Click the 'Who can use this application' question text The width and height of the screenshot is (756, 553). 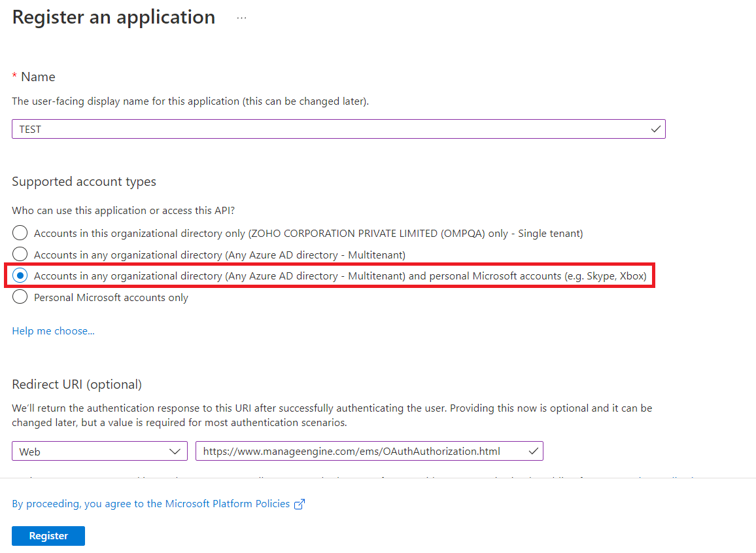pos(124,210)
